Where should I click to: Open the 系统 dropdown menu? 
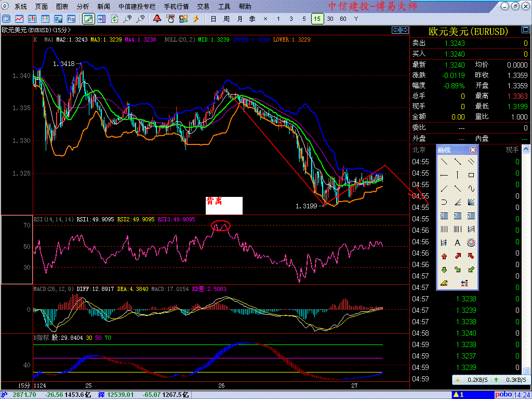(x=21, y=7)
